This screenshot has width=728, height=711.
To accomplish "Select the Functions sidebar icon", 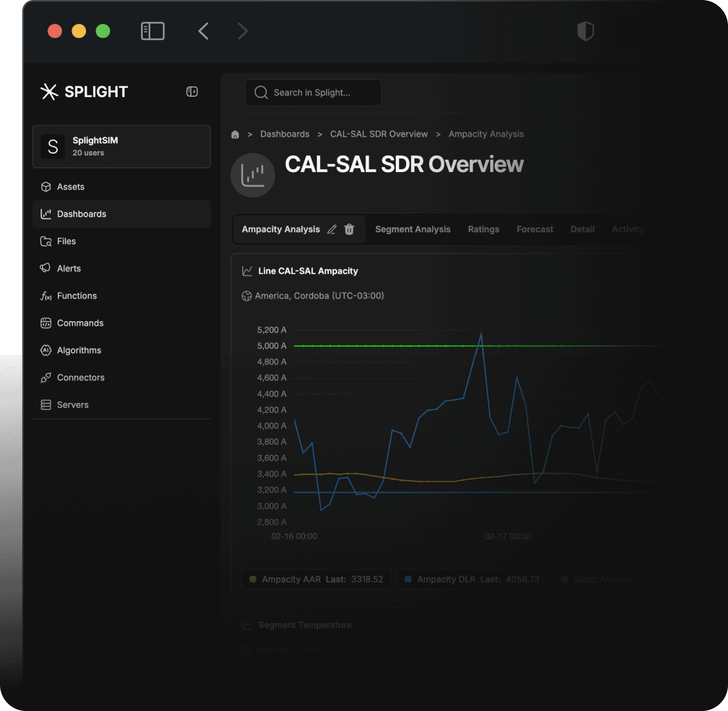I will click(x=46, y=296).
